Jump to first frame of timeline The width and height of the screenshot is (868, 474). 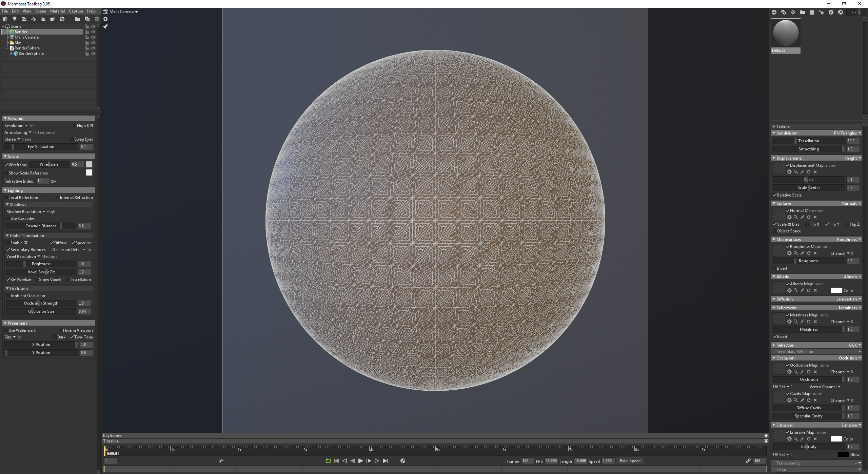(336, 461)
